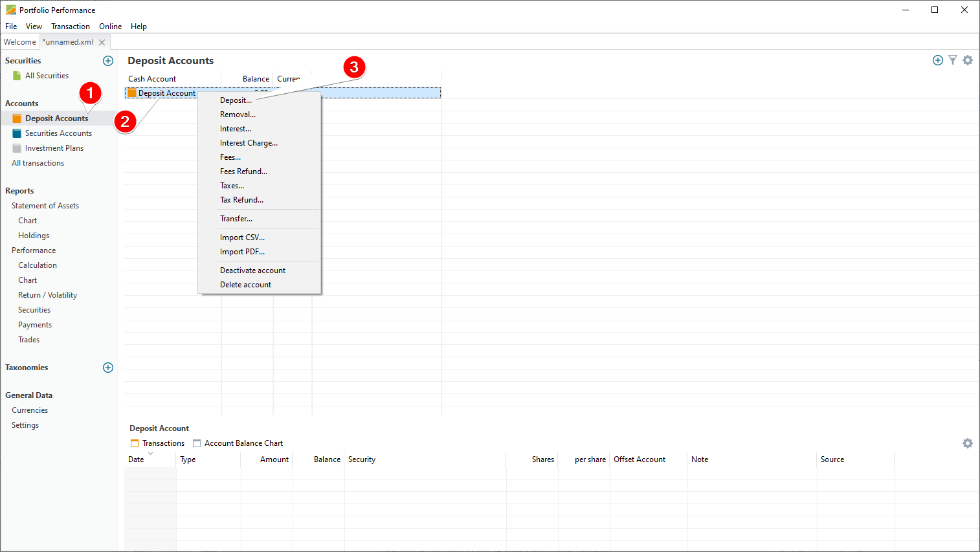Open Return / Volatility report
Image resolution: width=980 pixels, height=552 pixels.
pyautogui.click(x=47, y=295)
